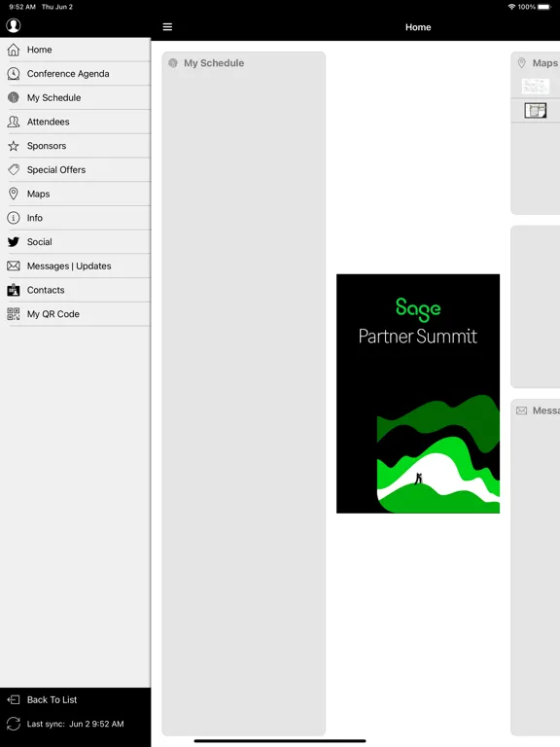Click the Home house icon
This screenshot has height=747, width=560.
tap(14, 50)
